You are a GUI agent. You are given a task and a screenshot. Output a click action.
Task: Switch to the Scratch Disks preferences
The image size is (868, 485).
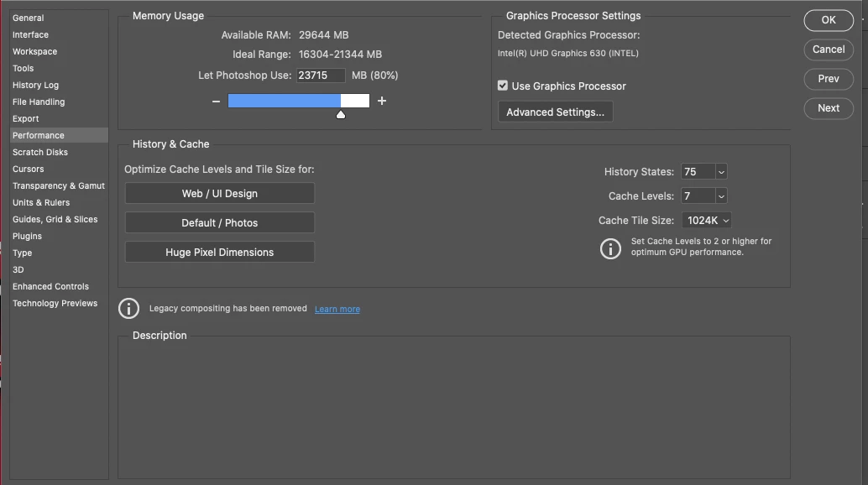click(x=40, y=152)
